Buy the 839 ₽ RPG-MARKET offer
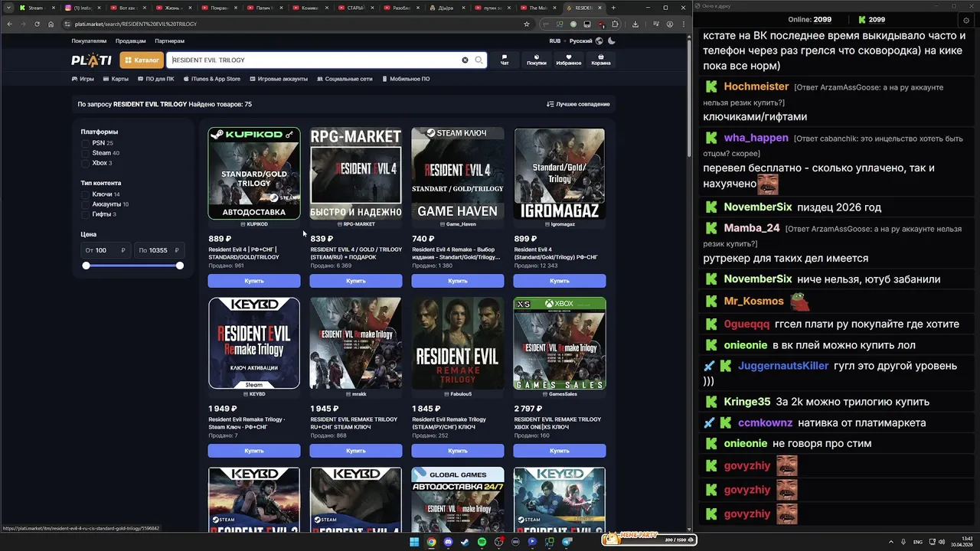980x551 pixels. pos(356,281)
